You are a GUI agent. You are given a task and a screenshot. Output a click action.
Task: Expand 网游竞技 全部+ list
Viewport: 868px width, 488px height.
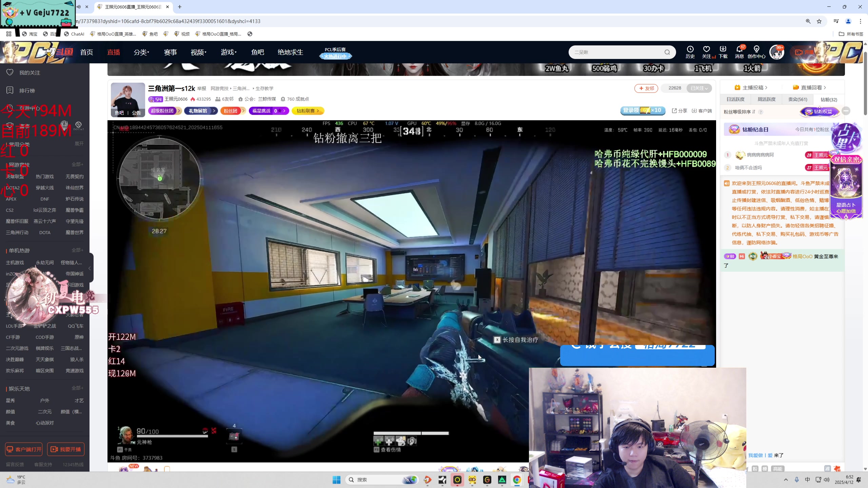pyautogui.click(x=77, y=164)
